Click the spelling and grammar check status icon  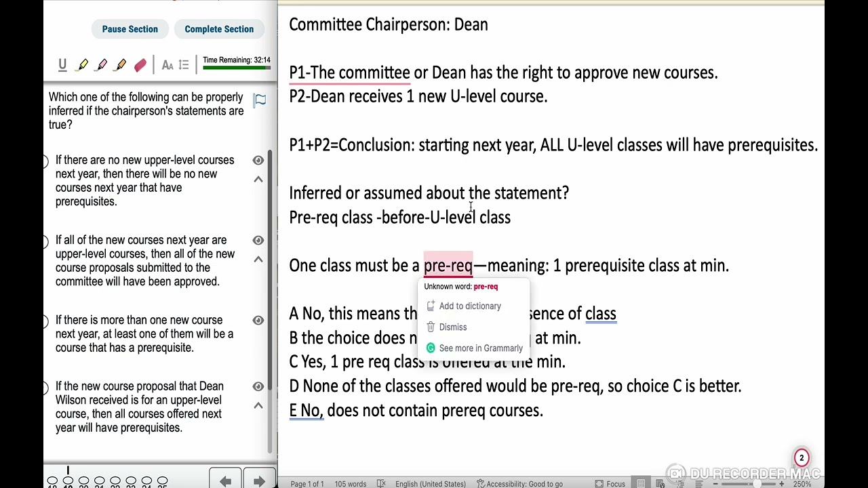pyautogui.click(x=381, y=483)
